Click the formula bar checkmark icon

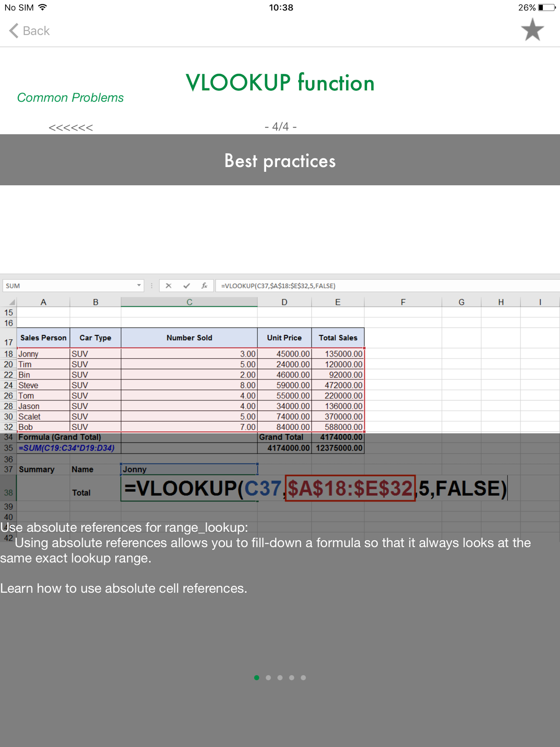(x=186, y=286)
